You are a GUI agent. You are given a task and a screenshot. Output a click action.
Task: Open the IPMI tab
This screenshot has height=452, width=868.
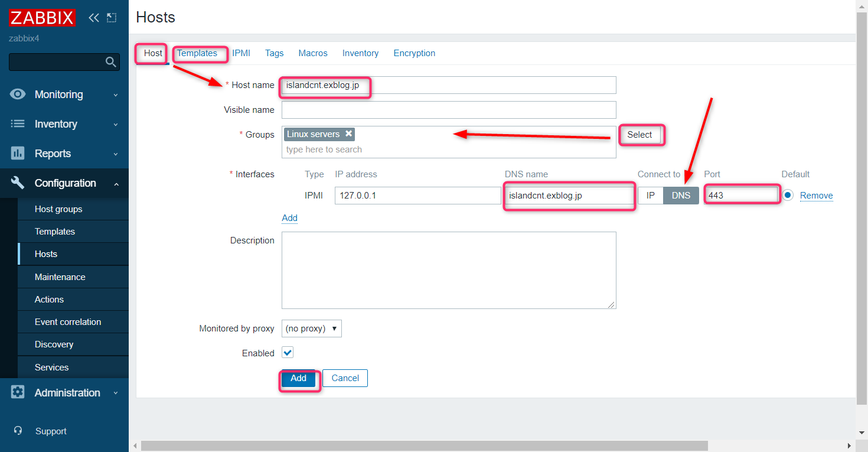[241, 53]
